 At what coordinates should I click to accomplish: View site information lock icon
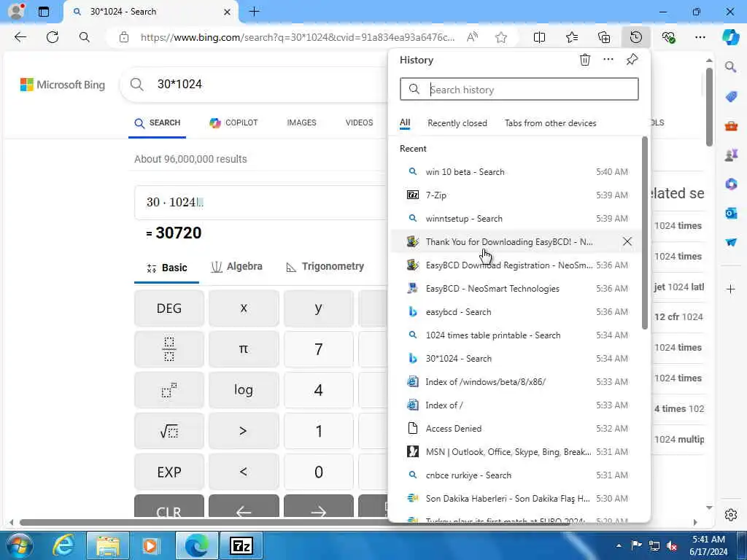(x=124, y=37)
